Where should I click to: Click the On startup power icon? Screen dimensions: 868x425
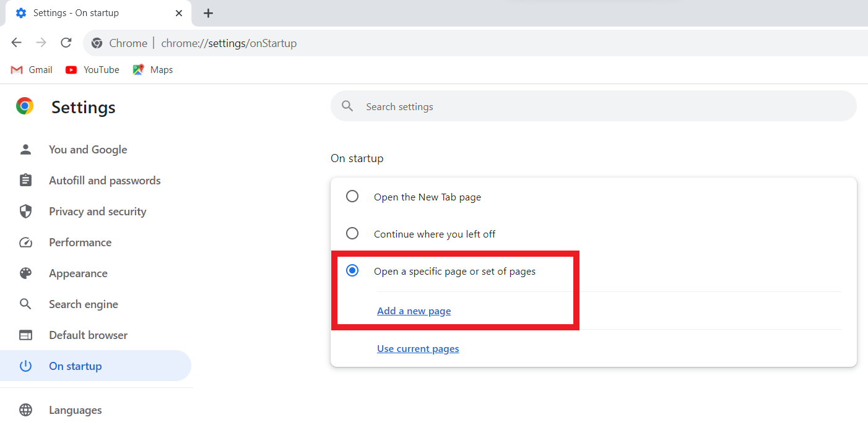[x=25, y=366]
